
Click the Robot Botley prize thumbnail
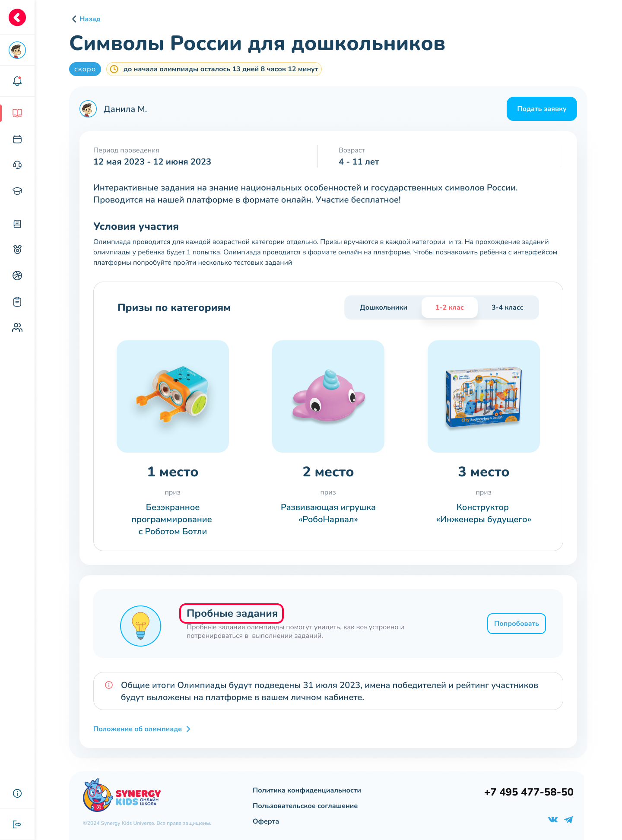(173, 396)
